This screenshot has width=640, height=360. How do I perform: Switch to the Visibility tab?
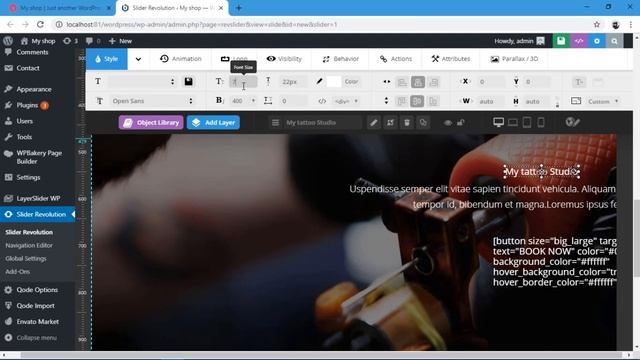coord(284,59)
